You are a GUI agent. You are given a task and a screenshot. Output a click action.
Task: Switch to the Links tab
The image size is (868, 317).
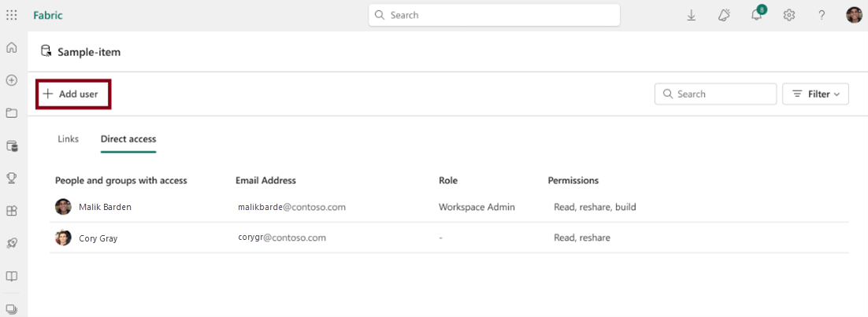[68, 139]
